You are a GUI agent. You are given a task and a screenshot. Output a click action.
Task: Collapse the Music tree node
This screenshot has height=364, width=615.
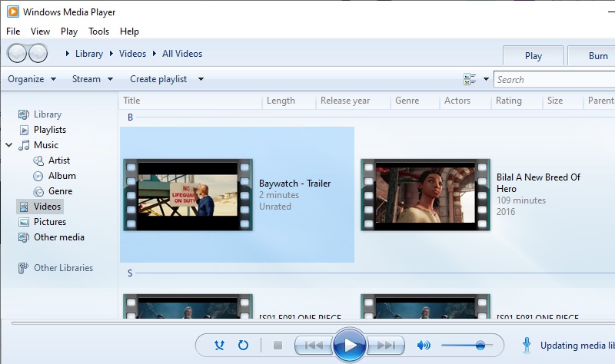click(x=9, y=145)
